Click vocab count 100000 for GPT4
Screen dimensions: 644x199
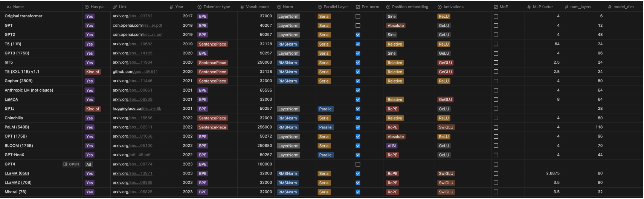pyautogui.click(x=265, y=164)
